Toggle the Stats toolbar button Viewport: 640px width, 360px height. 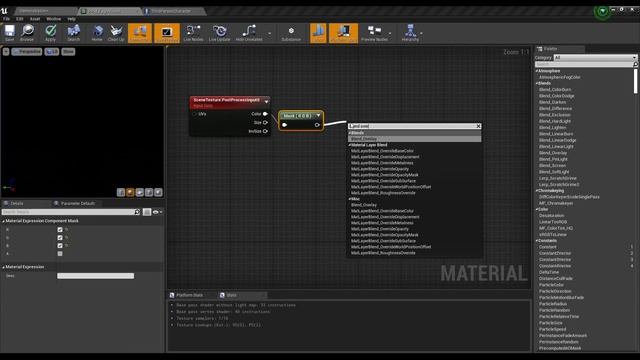coord(318,33)
